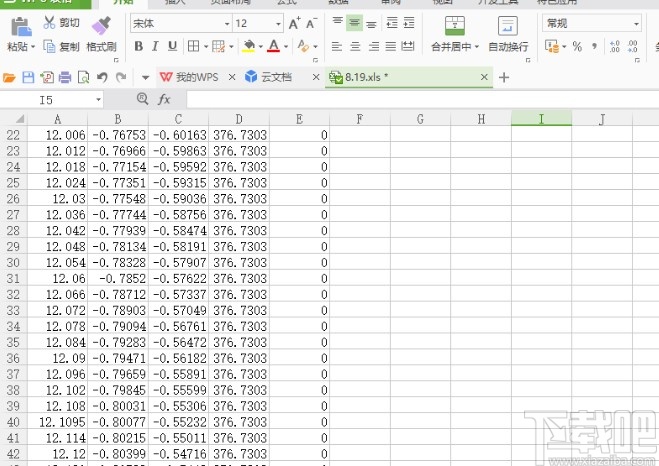The image size is (659, 466).
Task: Add a new document tab
Action: click(x=504, y=77)
